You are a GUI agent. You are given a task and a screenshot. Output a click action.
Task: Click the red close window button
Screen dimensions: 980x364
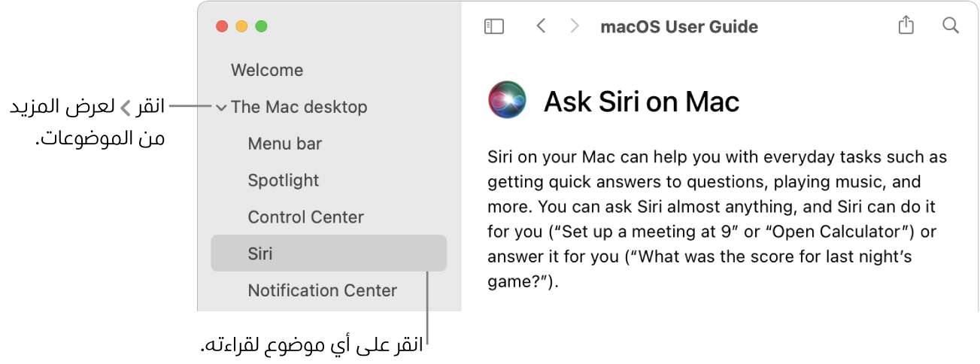[222, 26]
